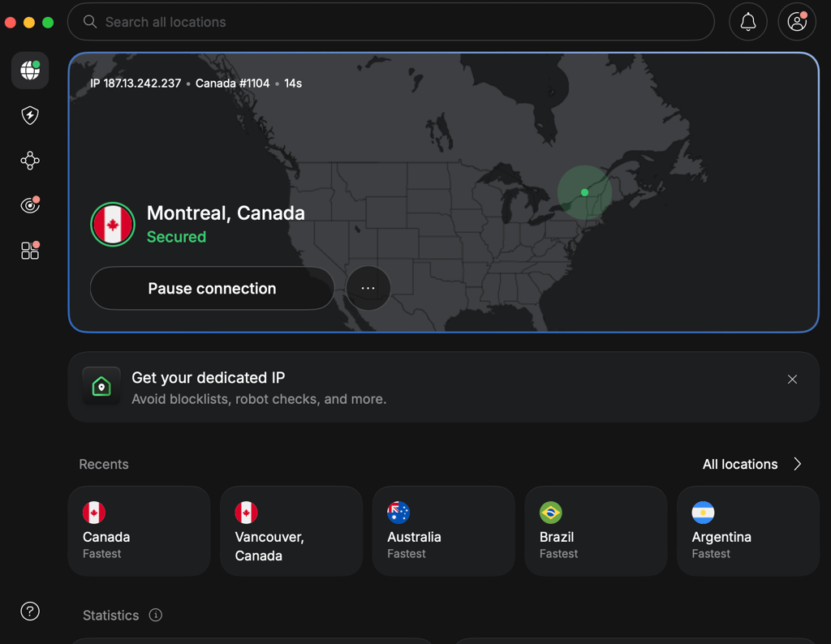This screenshot has height=644, width=831.
Task: Connect to recent Vancouver, Canada
Action: [291, 530]
